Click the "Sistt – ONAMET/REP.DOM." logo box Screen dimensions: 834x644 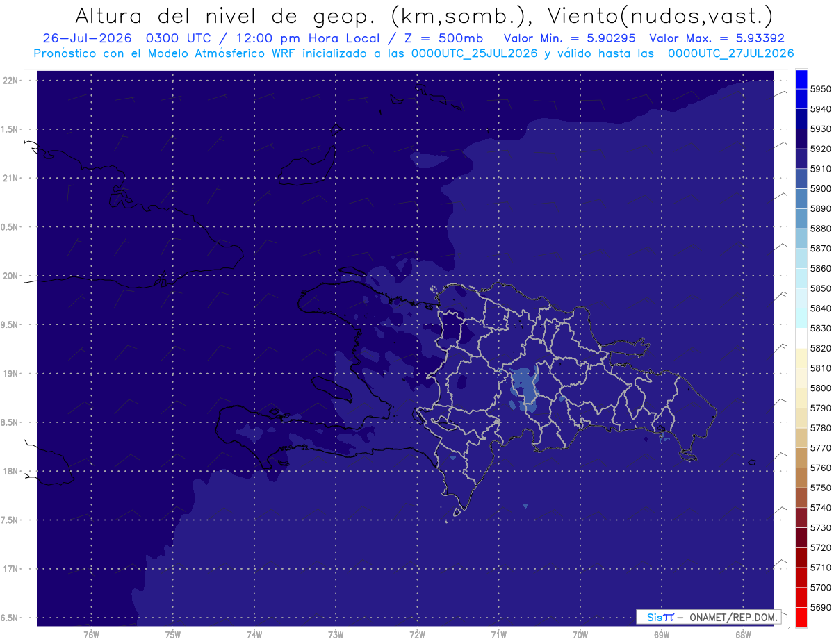coord(708,617)
